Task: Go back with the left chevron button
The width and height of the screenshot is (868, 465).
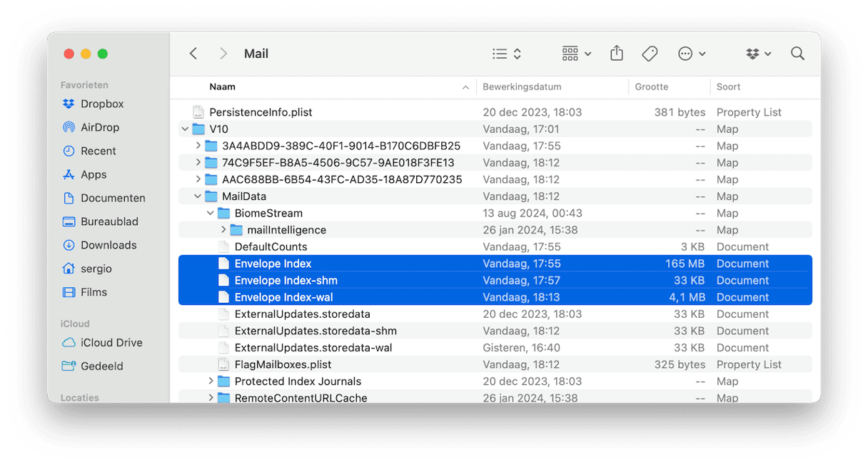Action: (193, 54)
